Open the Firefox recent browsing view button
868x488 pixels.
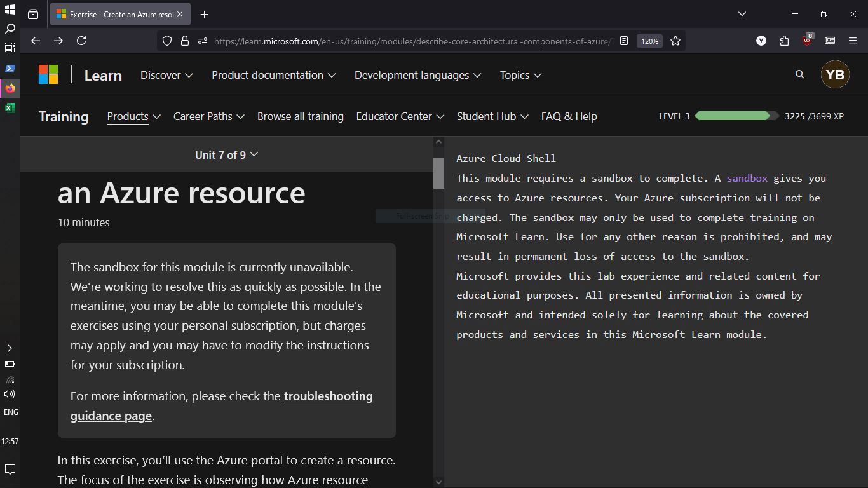click(33, 14)
